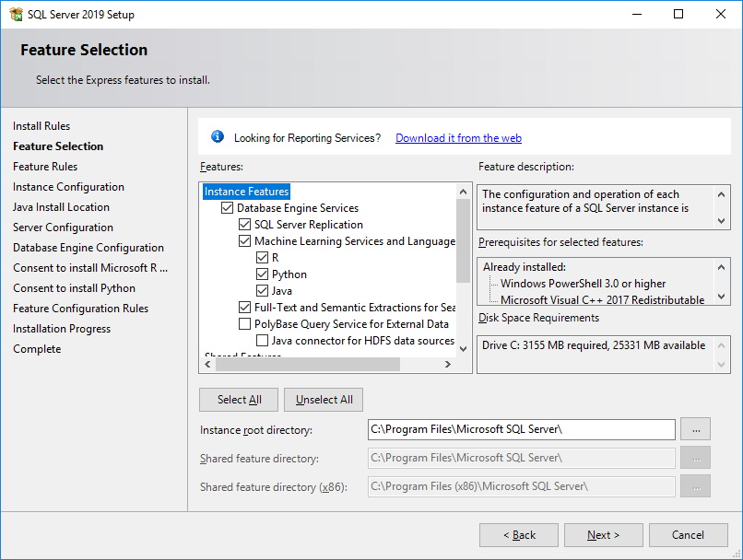The height and width of the screenshot is (560, 743).
Task: Uncheck the Java checkbox
Action: [262, 291]
